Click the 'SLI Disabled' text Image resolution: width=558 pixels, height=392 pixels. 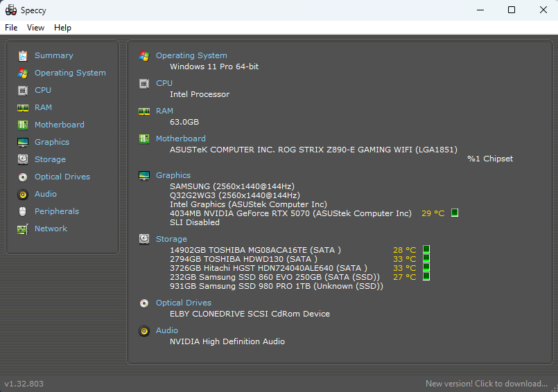tap(195, 222)
